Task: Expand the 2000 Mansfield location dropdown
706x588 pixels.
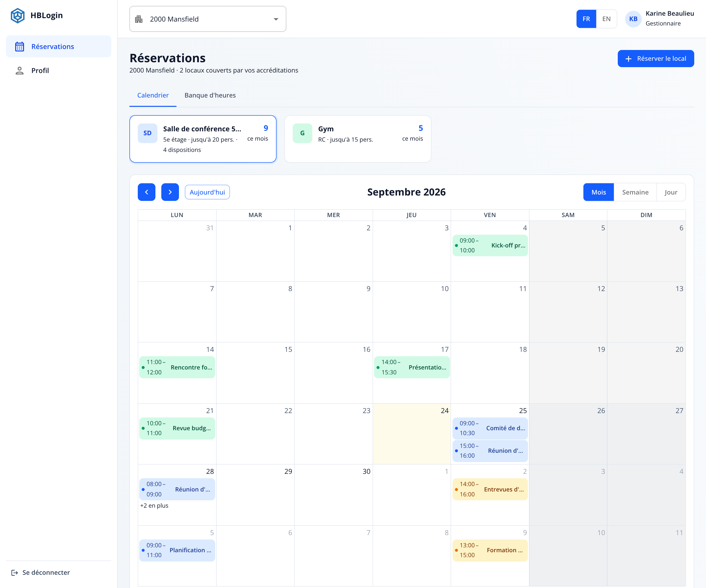Action: (208, 19)
